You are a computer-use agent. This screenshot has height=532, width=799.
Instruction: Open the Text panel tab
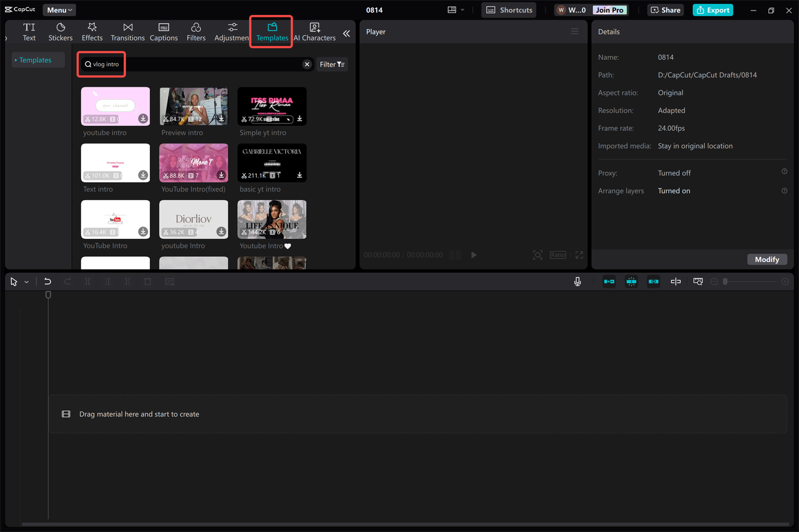29,32
